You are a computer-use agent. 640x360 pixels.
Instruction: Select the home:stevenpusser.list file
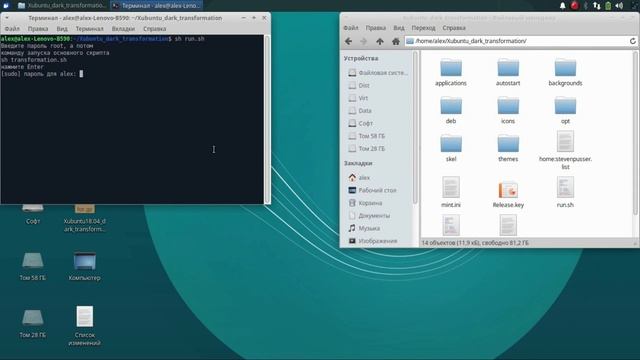pyautogui.click(x=565, y=150)
